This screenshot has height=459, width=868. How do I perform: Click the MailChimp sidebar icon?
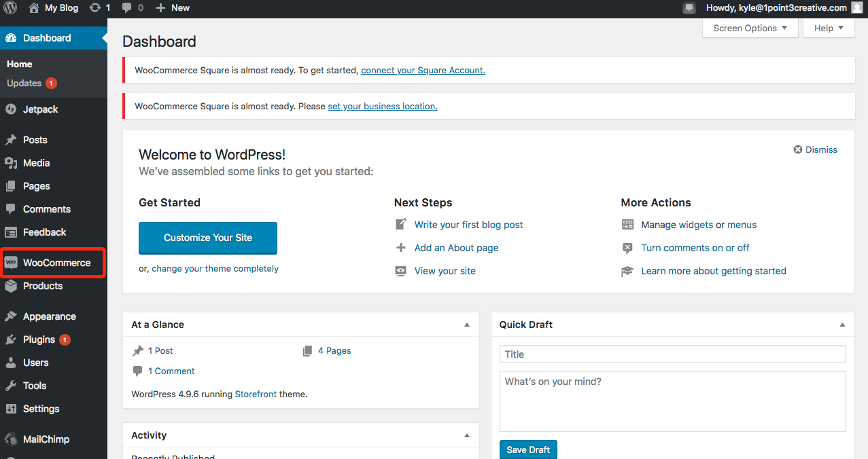[11, 439]
